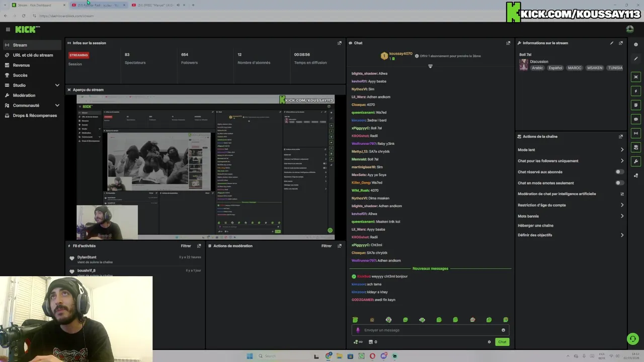644x362 pixels.
Task: Pop out the Chat panel
Action: tap(508, 43)
